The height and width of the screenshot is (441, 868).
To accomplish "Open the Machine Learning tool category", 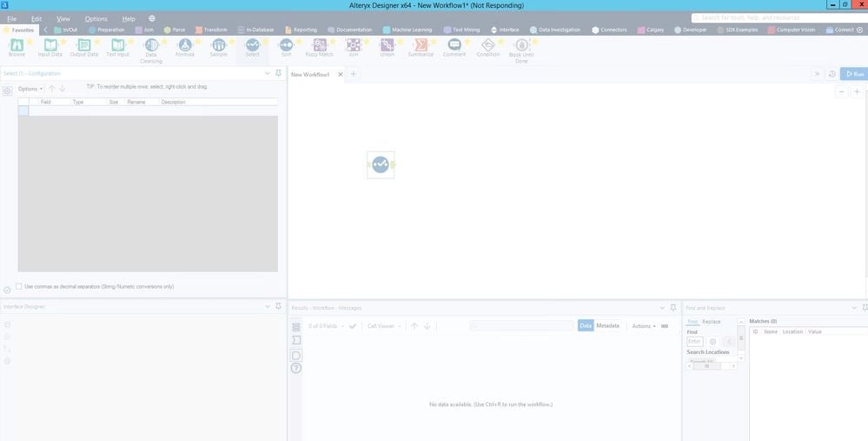I will tap(407, 30).
